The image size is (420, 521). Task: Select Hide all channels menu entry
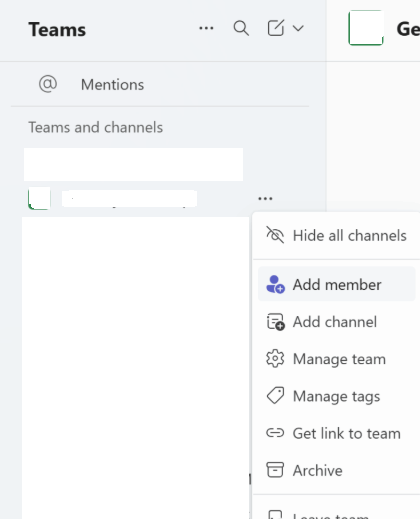336,236
